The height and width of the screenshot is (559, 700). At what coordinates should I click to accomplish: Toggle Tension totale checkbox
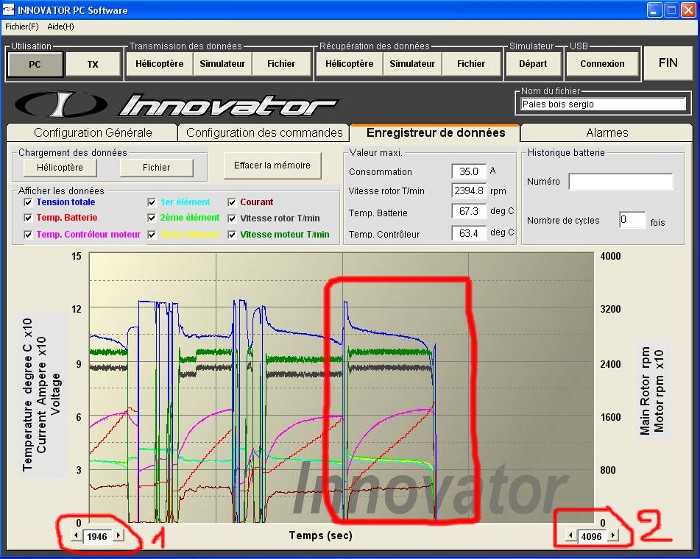tap(28, 202)
